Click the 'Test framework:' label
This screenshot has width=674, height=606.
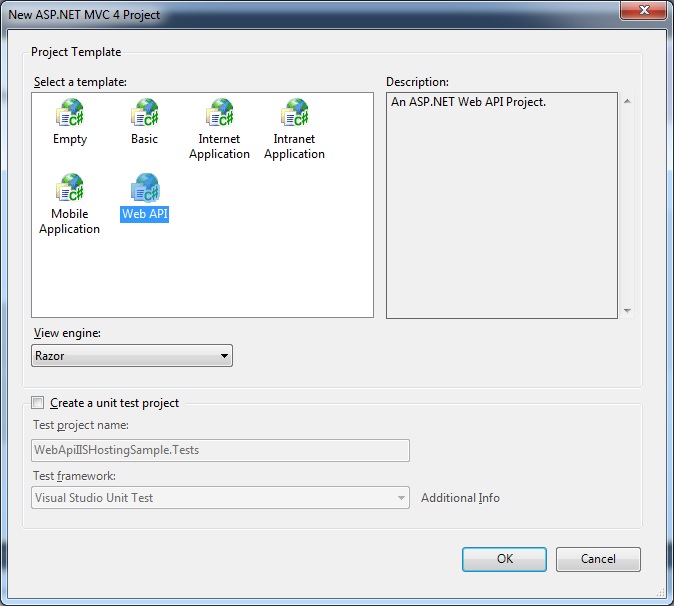pyautogui.click(x=74, y=476)
